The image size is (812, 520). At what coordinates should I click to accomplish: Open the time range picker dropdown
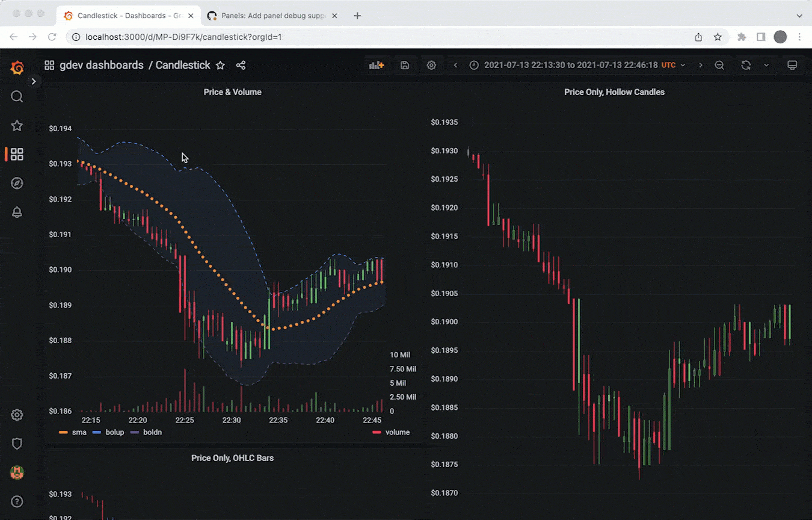coord(577,65)
